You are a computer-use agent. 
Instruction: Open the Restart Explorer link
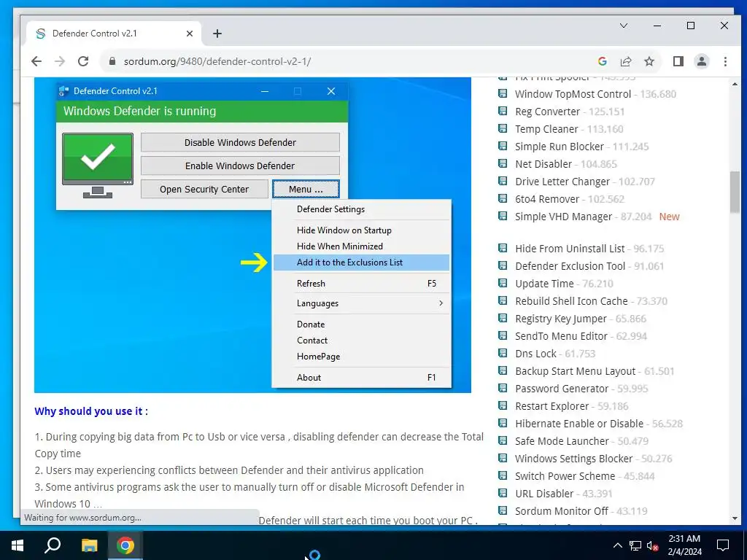(551, 406)
